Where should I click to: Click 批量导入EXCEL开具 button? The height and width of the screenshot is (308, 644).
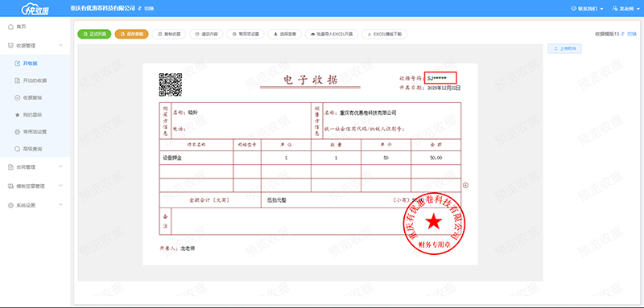332,34
